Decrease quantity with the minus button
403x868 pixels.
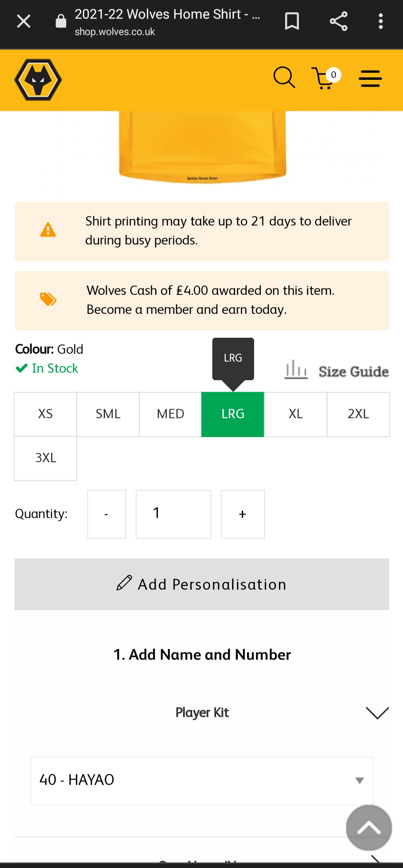pyautogui.click(x=107, y=514)
